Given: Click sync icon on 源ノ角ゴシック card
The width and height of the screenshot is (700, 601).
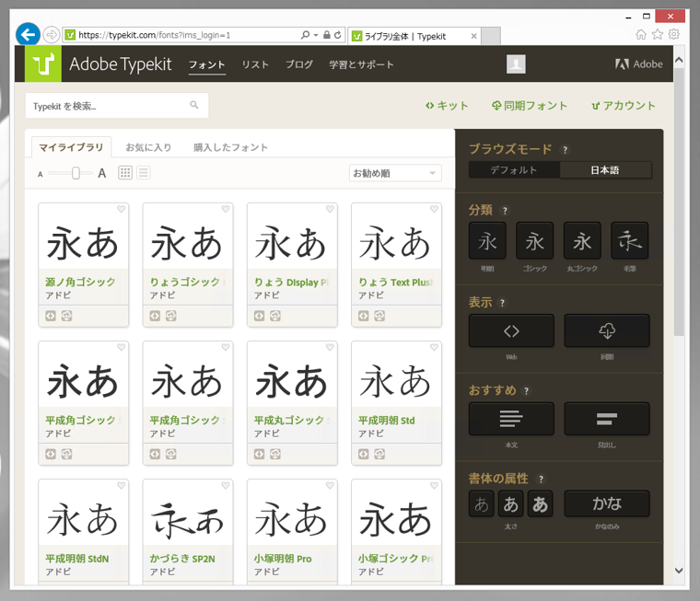Looking at the screenshot, I should pos(66,316).
